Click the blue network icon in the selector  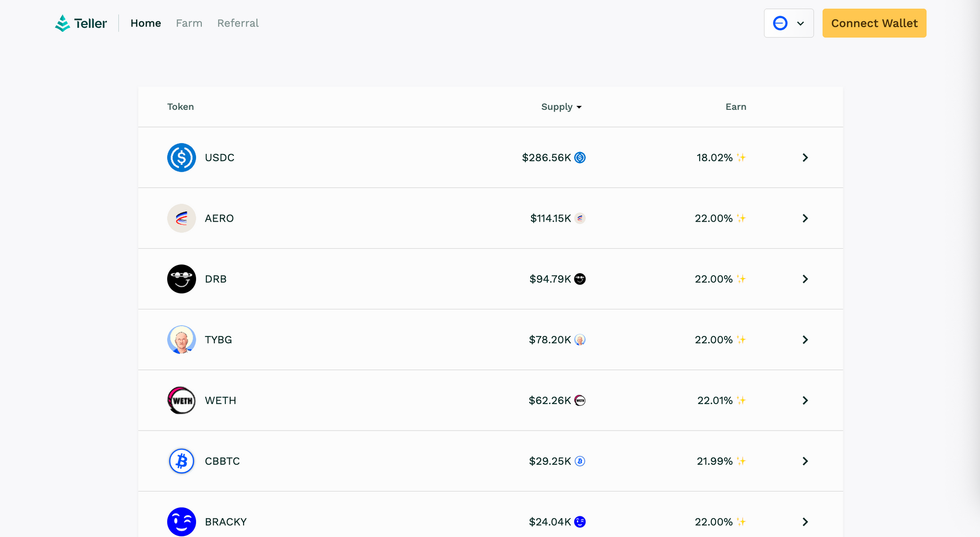(x=780, y=23)
